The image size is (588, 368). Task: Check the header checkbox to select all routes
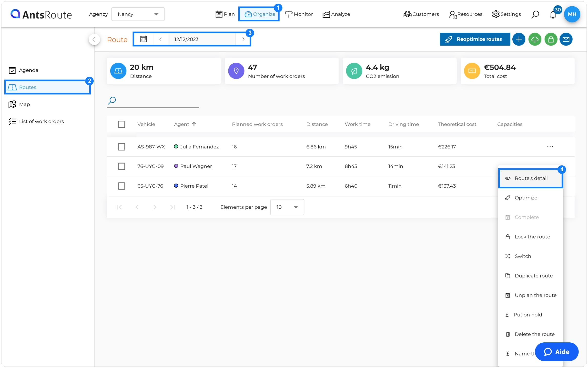pos(122,124)
